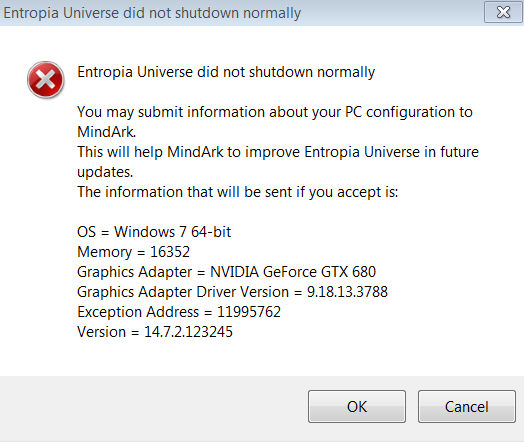Select the 'Memory = 16352' line
Image resolution: width=524 pixels, height=442 pixels.
[x=133, y=252]
